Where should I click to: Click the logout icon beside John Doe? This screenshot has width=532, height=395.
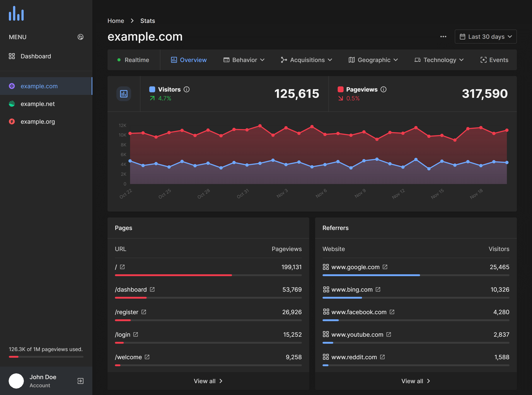tap(80, 381)
